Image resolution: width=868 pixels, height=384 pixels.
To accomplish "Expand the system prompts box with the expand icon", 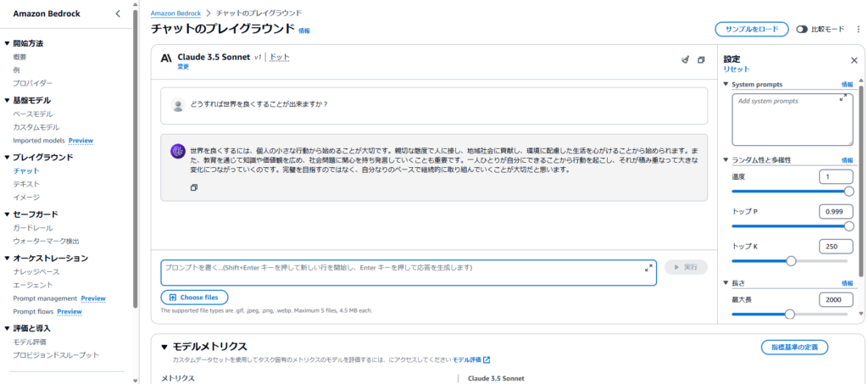I will click(843, 99).
